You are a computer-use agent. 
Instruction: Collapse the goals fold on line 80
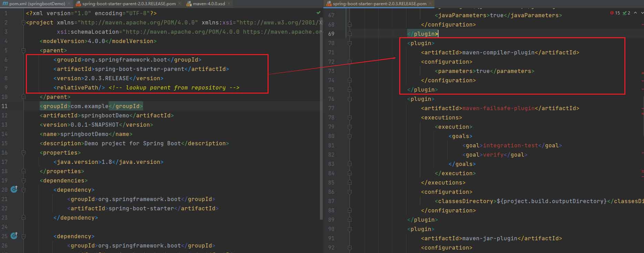[x=350, y=136]
